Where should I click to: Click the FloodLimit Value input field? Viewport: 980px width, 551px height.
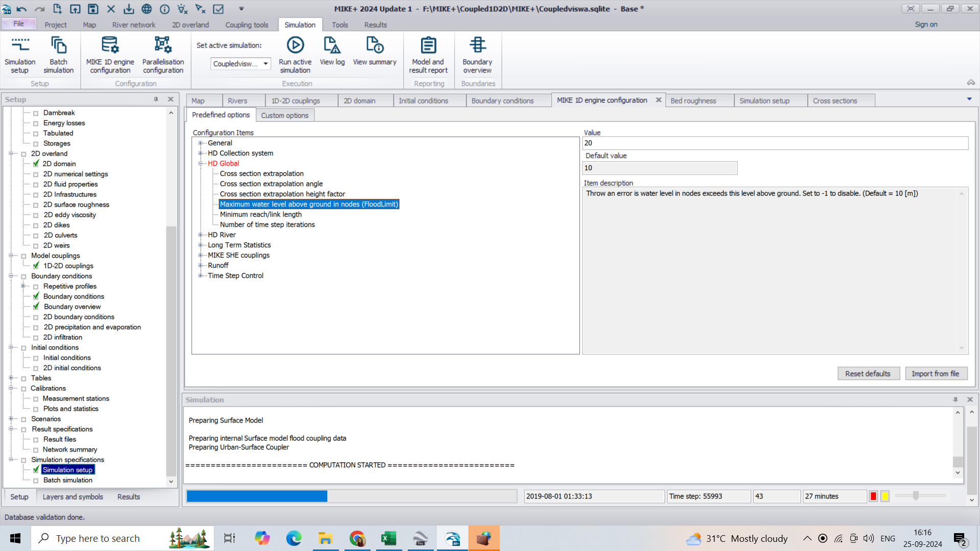tap(775, 143)
